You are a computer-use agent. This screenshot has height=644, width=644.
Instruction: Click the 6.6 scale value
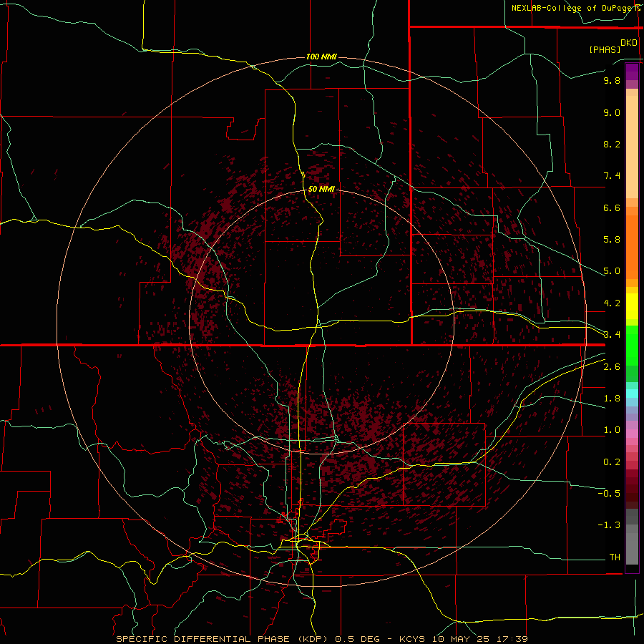612,208
